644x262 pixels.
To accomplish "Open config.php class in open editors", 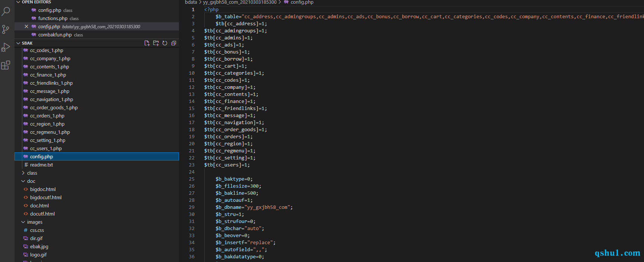I will click(97, 10).
